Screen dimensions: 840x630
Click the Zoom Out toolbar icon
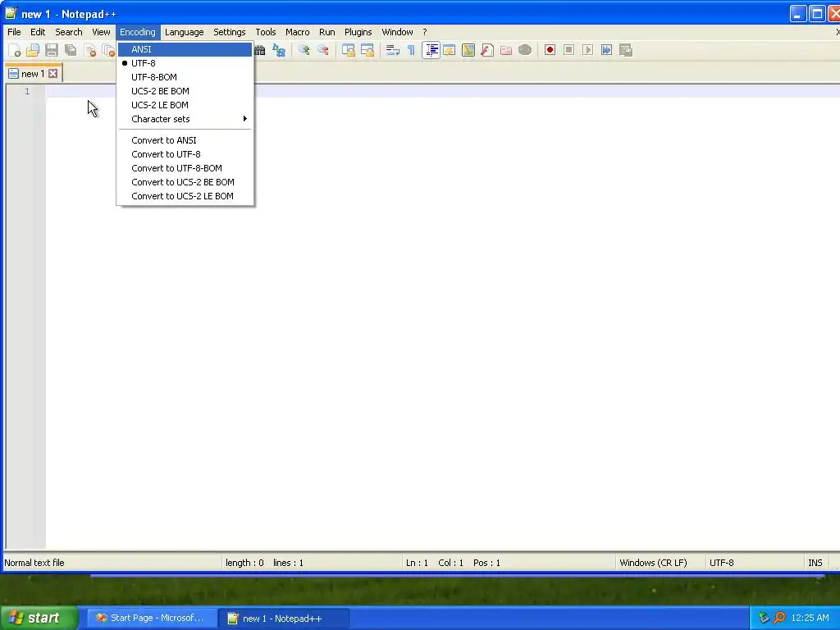tap(323, 50)
